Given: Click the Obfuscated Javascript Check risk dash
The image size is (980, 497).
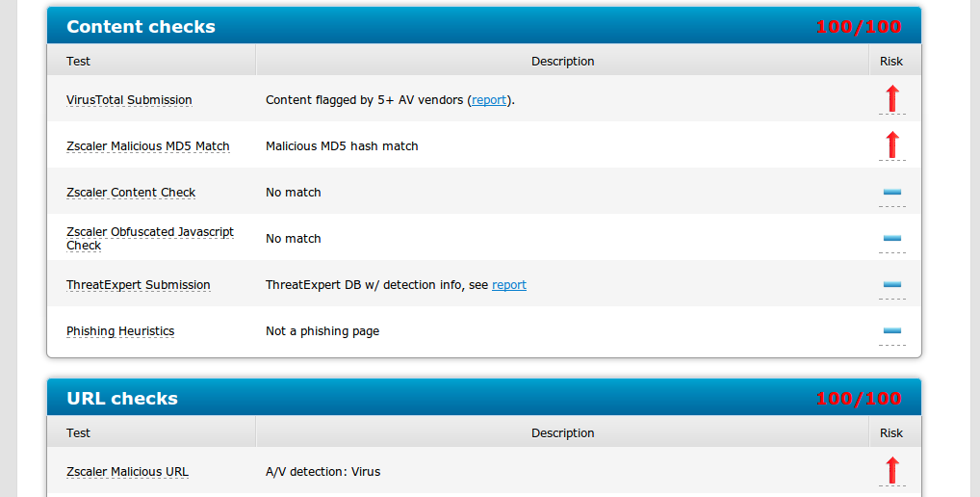Looking at the screenshot, I should click(891, 238).
